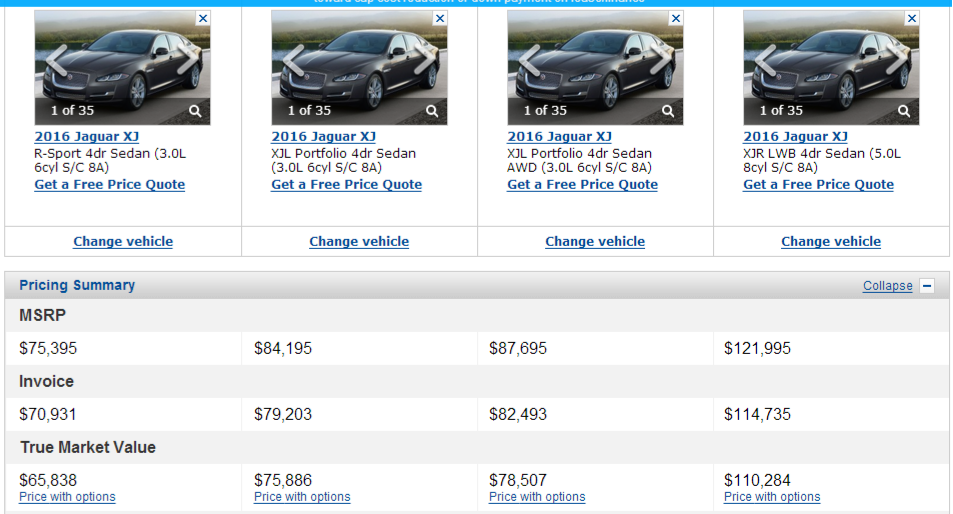Image resolution: width=953 pixels, height=514 pixels.
Task: Get a Free Price Quote for R-Sport
Action: [x=110, y=184]
